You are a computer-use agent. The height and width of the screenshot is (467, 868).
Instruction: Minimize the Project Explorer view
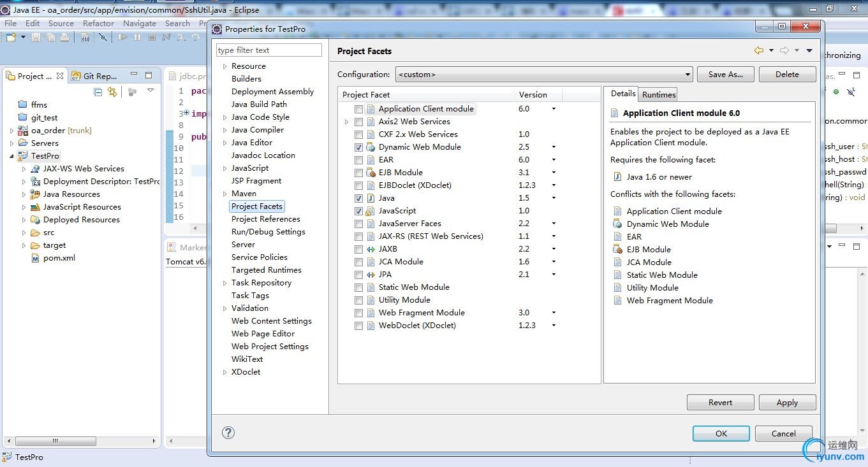coord(133,75)
